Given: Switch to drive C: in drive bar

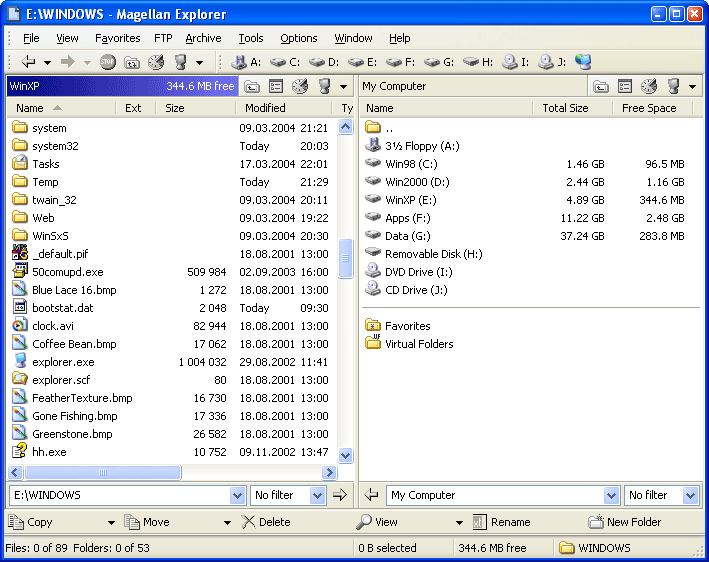Looking at the screenshot, I should pyautogui.click(x=285, y=62).
